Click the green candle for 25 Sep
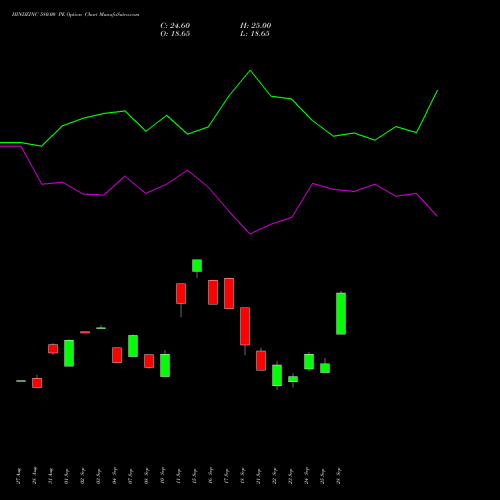 [x=325, y=368]
